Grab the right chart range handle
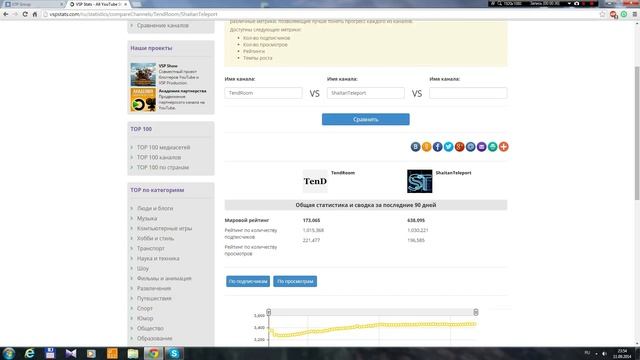The image size is (640, 360). (476, 312)
